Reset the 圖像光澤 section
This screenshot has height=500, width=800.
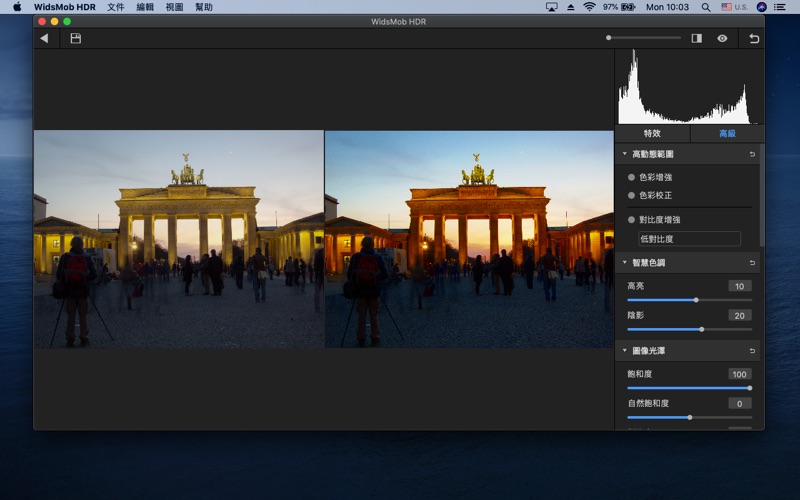pyautogui.click(x=752, y=351)
